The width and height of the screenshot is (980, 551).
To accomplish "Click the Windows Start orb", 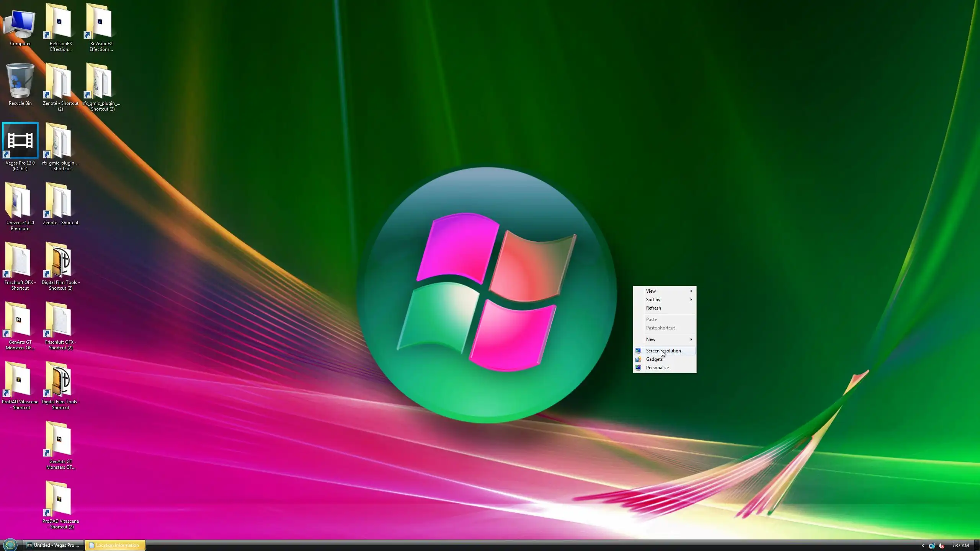I will pyautogui.click(x=10, y=544).
